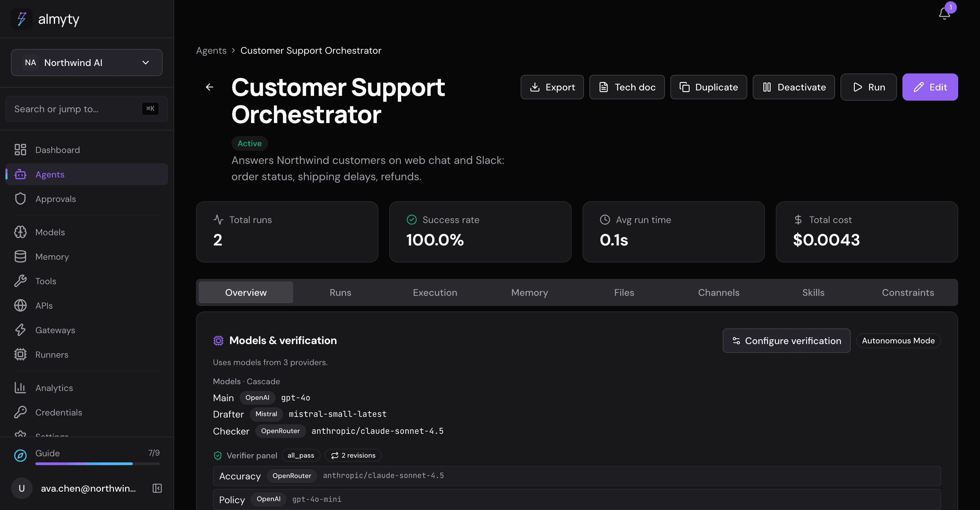Open the Constraints tab
Screen dimensions: 980x510
[x=908, y=293]
